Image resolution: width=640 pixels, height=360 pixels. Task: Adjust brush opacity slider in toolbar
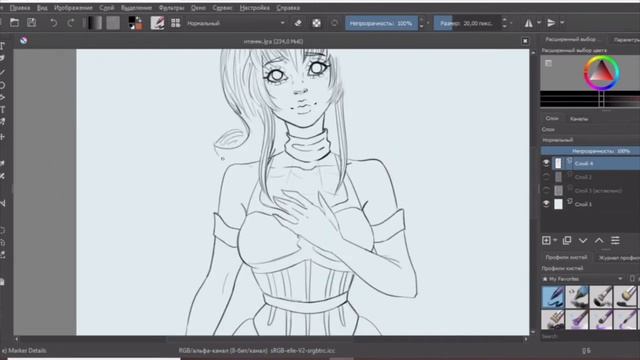[x=381, y=23]
